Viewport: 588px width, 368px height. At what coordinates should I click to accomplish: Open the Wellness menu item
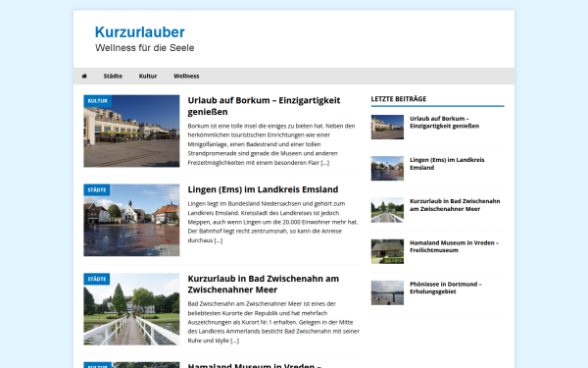186,77
